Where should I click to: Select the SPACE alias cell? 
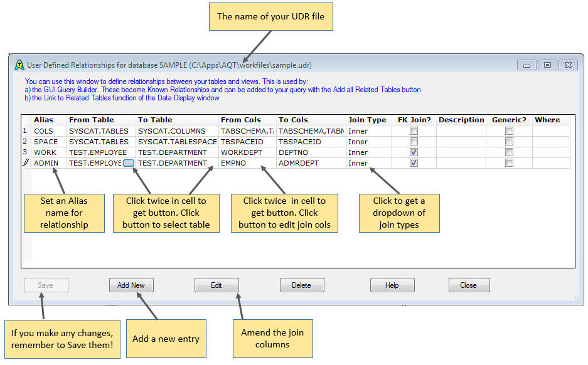click(49, 142)
